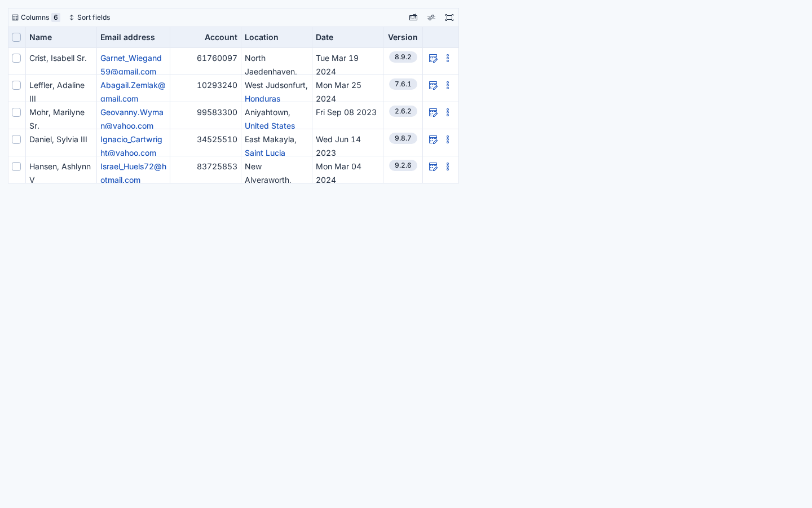Click account number 61760097
The image size is (812, 508).
coord(217,58)
